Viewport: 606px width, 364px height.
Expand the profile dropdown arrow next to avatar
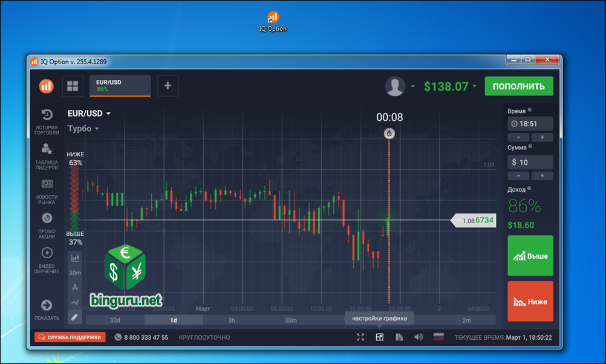tap(412, 86)
